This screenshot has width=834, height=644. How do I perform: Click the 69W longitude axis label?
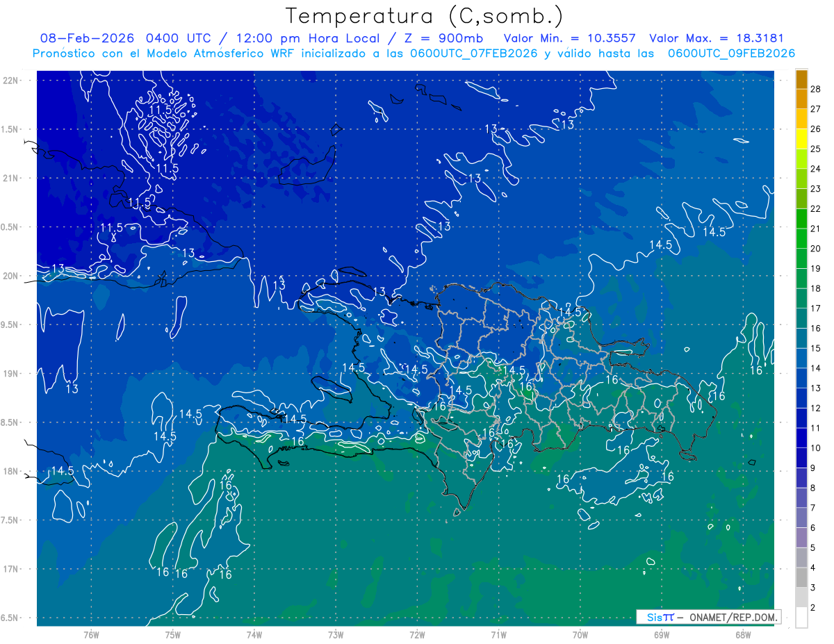click(661, 634)
